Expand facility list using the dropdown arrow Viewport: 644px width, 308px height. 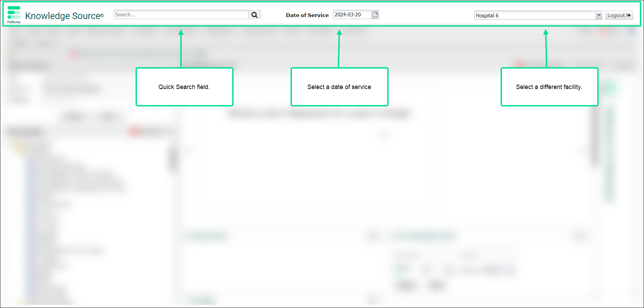click(599, 15)
